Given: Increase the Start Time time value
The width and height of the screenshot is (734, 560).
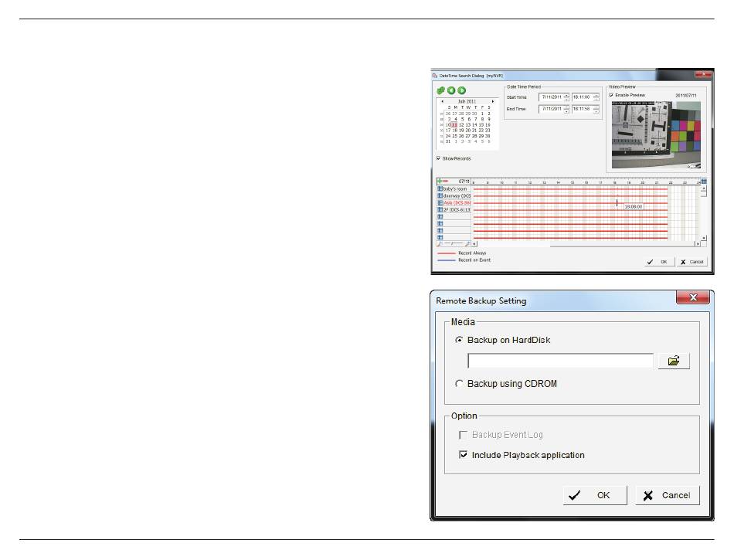Looking at the screenshot, I should click(x=596, y=95).
